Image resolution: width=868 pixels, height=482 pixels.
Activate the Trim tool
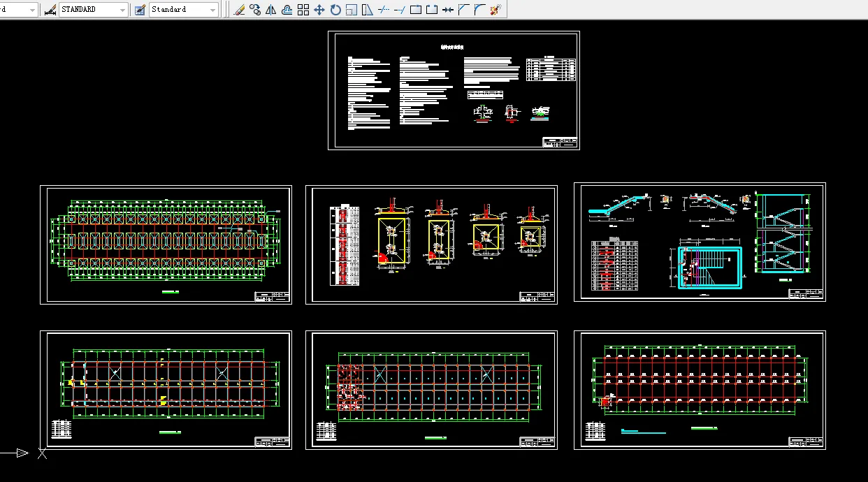[x=384, y=10]
